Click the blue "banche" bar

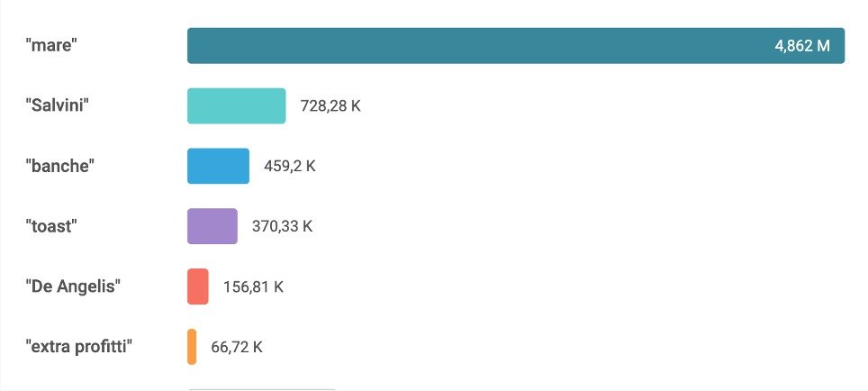pyautogui.click(x=218, y=167)
